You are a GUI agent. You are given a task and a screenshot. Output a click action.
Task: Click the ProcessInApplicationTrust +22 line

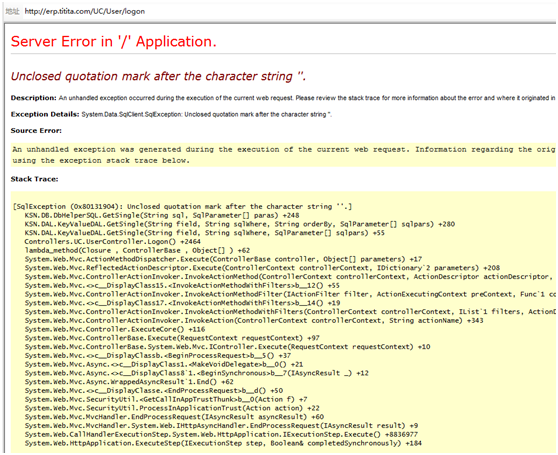click(172, 408)
